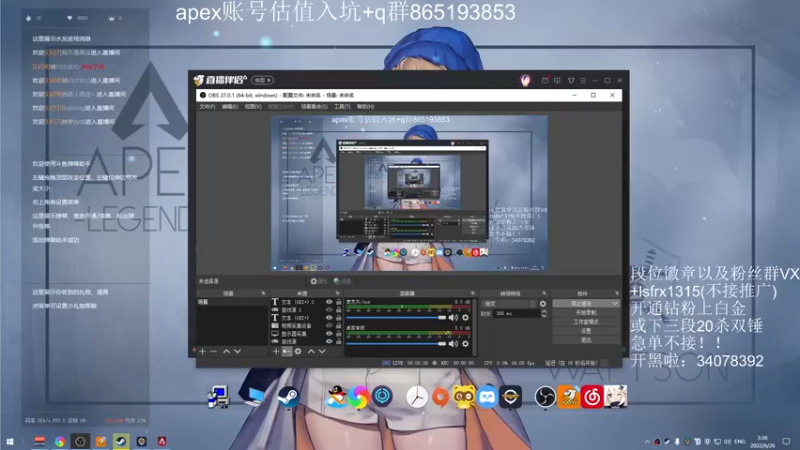800x450 pixels.
Task: Pop out the Scenes dock panel
Action: click(x=264, y=293)
